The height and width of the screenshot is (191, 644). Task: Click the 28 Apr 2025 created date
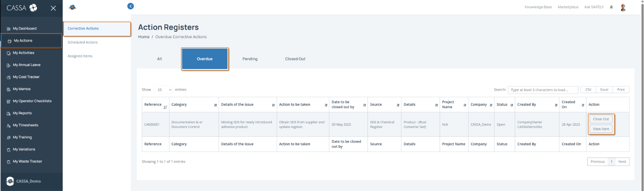[x=571, y=124]
